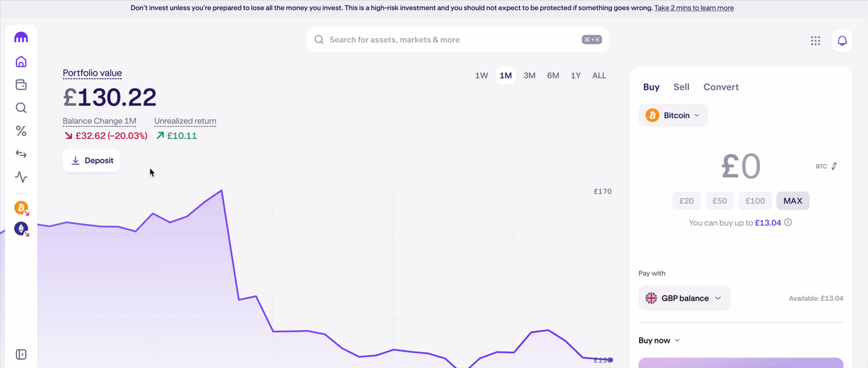Open 'Take 2 mins to learn more' link
The height and width of the screenshot is (368, 868).
(x=694, y=8)
